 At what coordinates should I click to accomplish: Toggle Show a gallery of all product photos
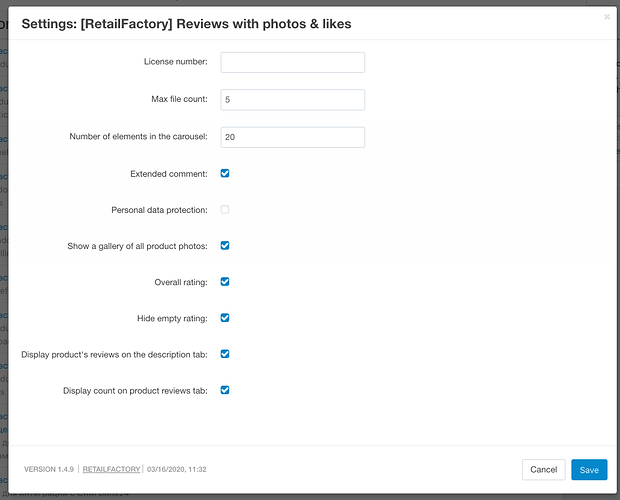click(x=225, y=245)
